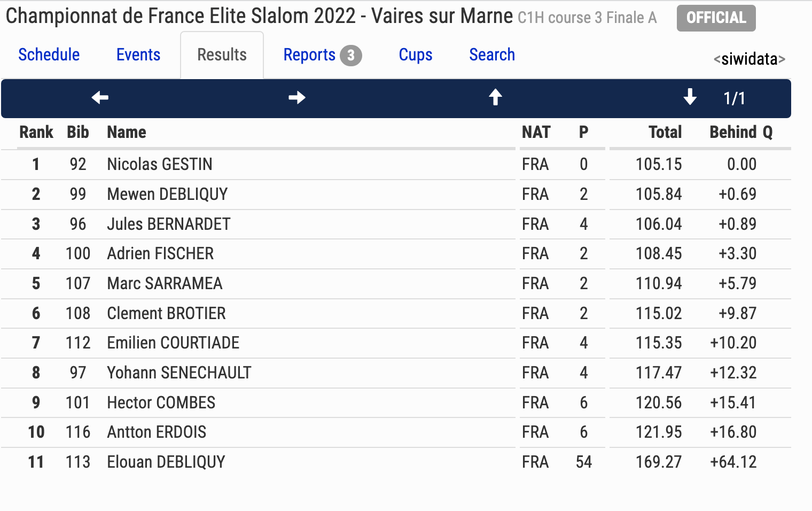
Task: Click the Rank column header
Action: point(36,132)
